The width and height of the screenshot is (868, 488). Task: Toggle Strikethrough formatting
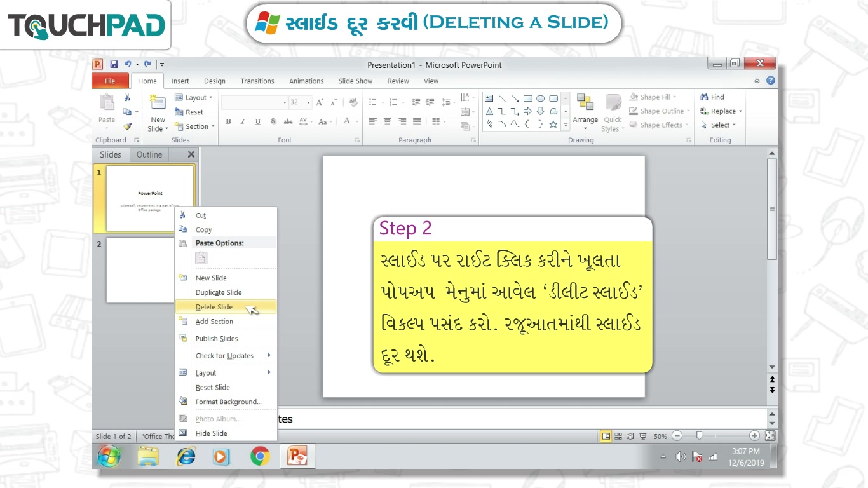tap(288, 121)
